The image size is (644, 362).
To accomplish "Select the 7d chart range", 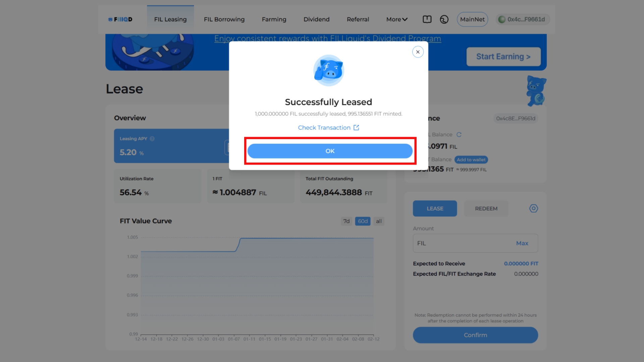I will click(346, 221).
